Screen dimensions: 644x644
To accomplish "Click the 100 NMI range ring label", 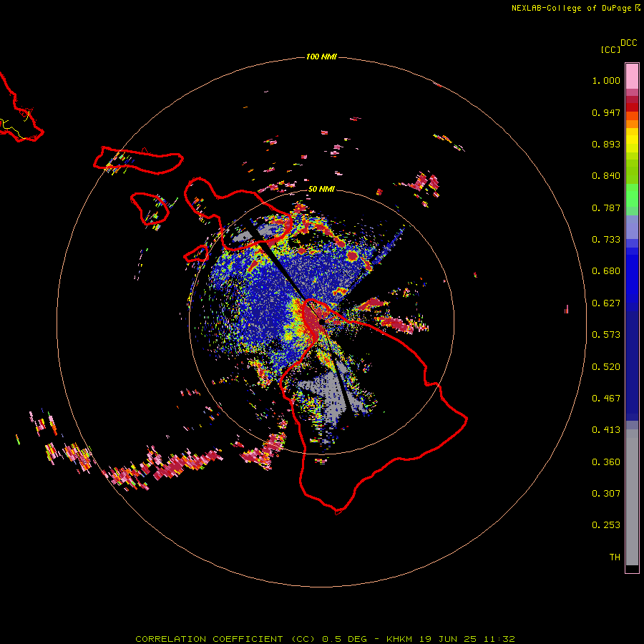I will (321, 57).
